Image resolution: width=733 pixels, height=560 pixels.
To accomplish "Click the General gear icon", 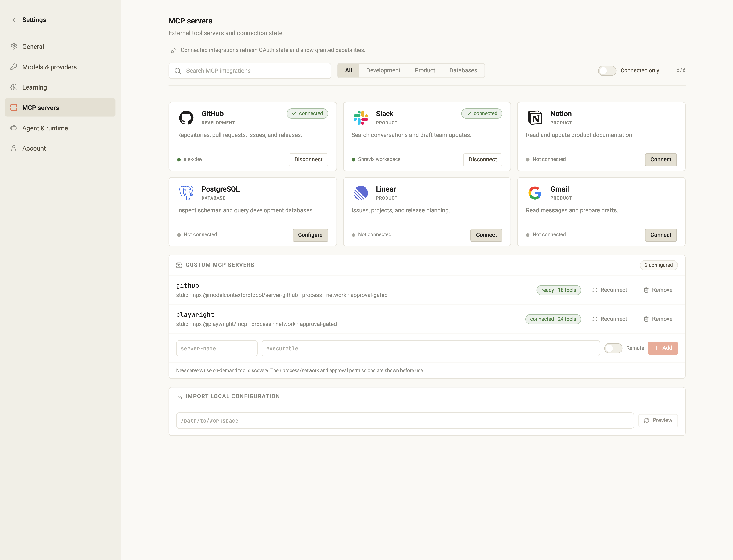I will click(14, 46).
